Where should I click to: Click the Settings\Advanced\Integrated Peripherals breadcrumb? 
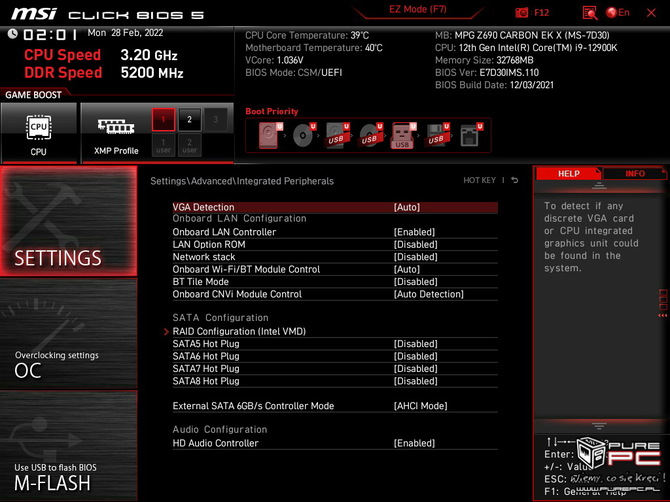[x=242, y=181]
